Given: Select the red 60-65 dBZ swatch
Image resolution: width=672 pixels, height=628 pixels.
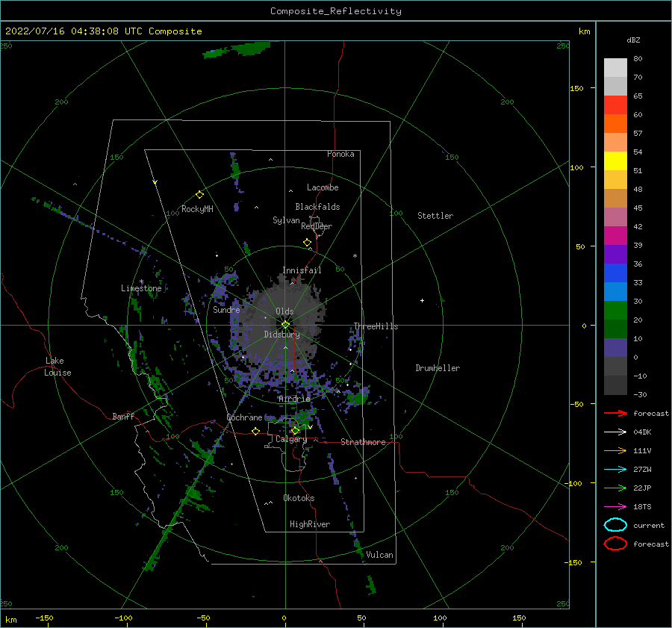Looking at the screenshot, I should (615, 105).
